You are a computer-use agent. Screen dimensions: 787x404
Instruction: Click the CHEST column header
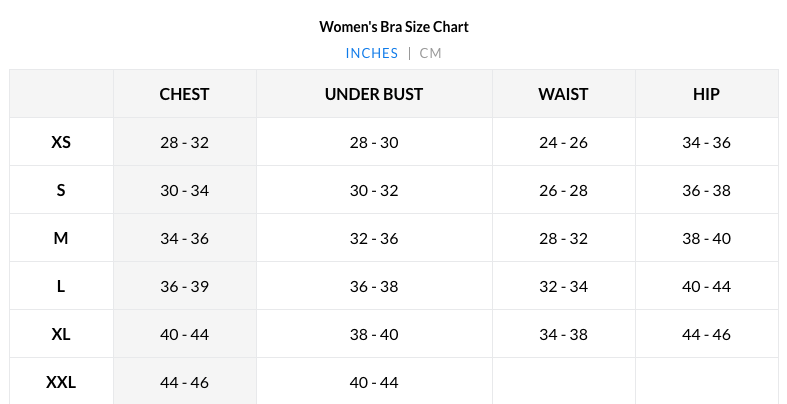[x=185, y=94]
